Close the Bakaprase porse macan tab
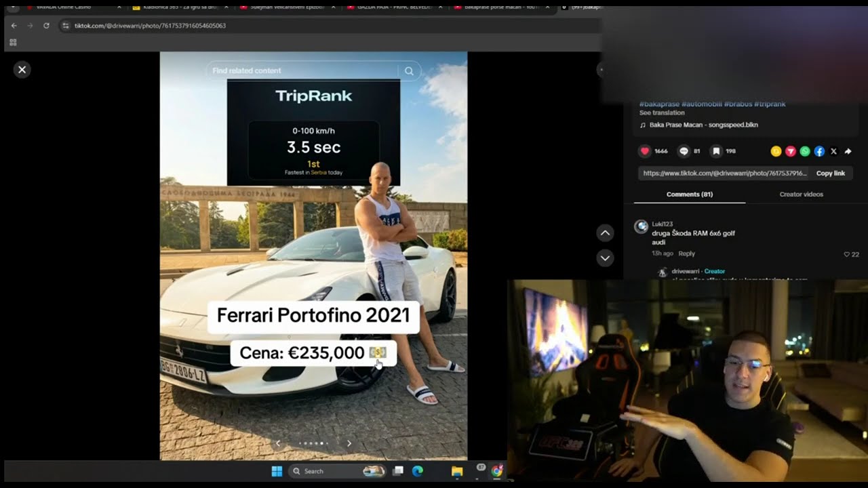868x488 pixels. [548, 7]
